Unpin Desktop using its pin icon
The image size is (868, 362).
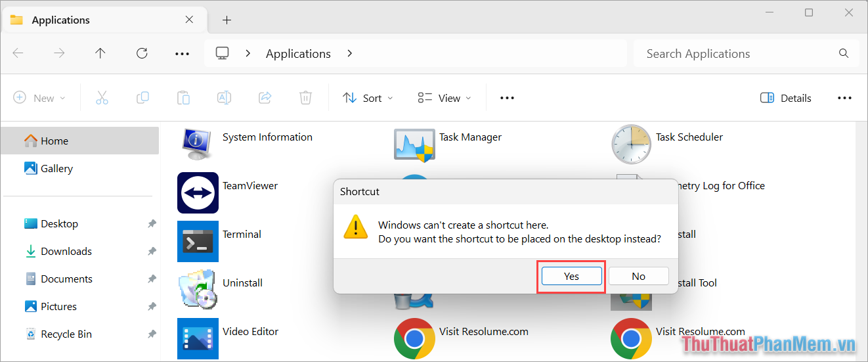tap(152, 224)
